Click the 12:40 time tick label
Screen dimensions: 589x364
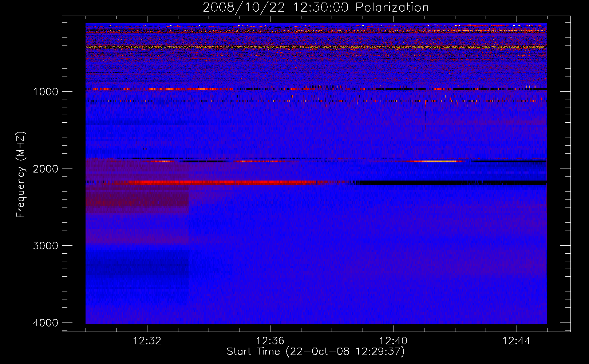tap(393, 341)
